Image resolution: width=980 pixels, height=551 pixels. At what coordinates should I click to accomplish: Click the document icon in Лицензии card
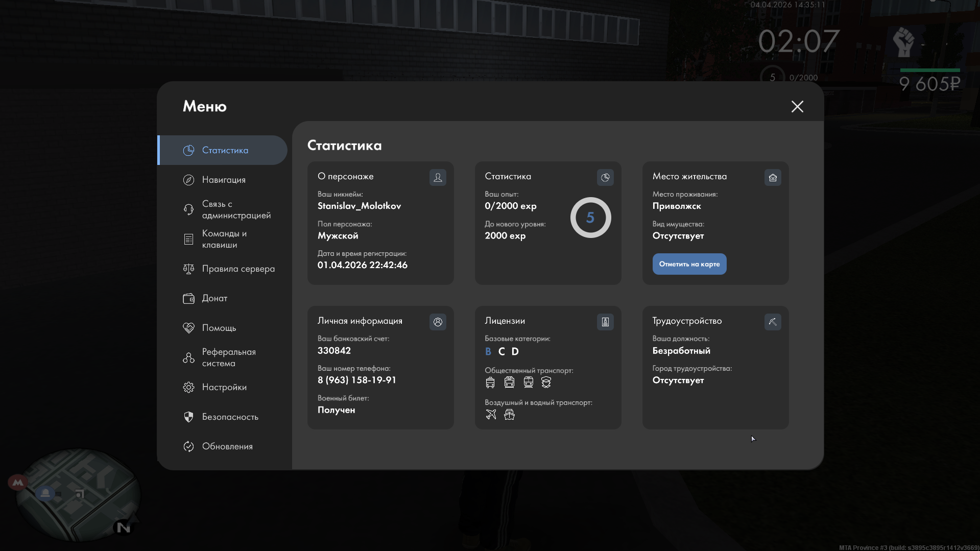coord(605,322)
